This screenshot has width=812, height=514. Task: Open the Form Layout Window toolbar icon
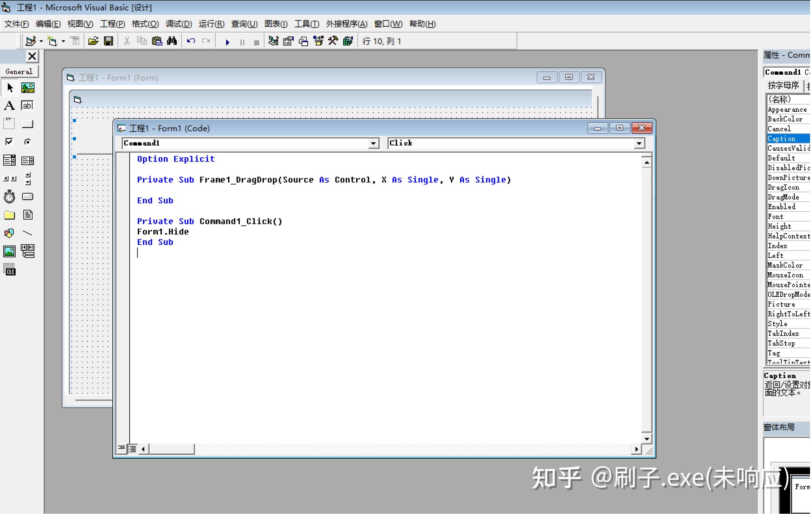click(x=303, y=41)
